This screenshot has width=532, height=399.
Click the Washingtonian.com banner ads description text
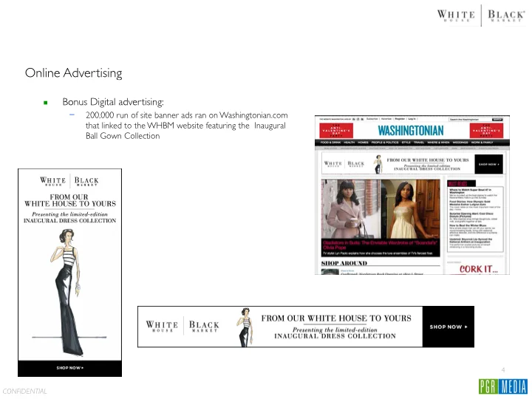[x=187, y=126]
